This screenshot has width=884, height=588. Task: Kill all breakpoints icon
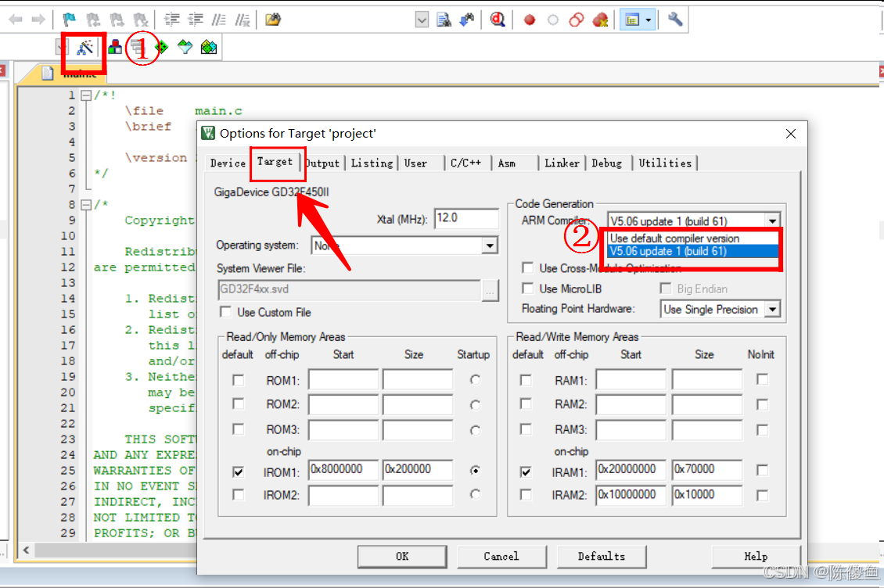(601, 20)
